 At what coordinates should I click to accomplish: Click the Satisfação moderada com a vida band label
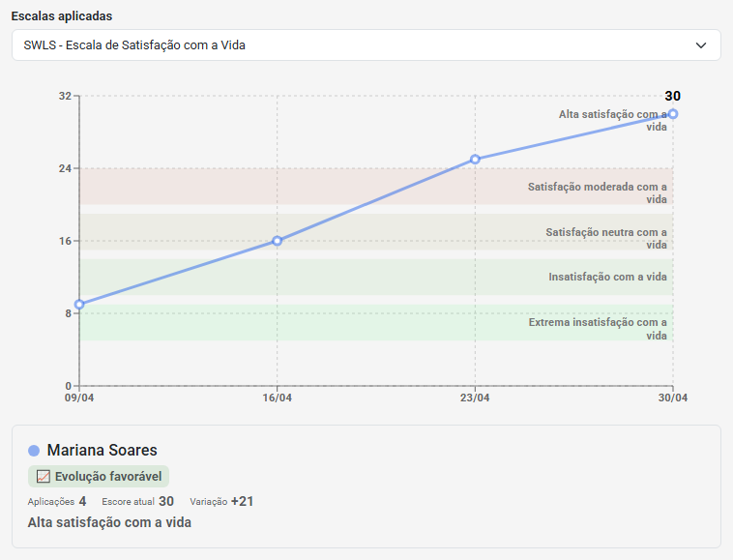(x=598, y=192)
